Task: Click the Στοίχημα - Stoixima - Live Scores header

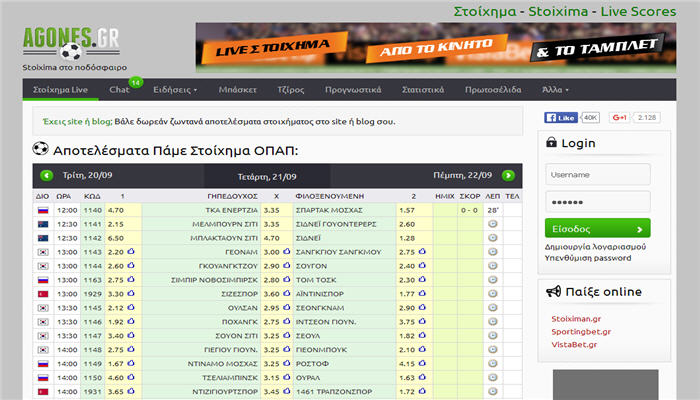Action: click(565, 11)
